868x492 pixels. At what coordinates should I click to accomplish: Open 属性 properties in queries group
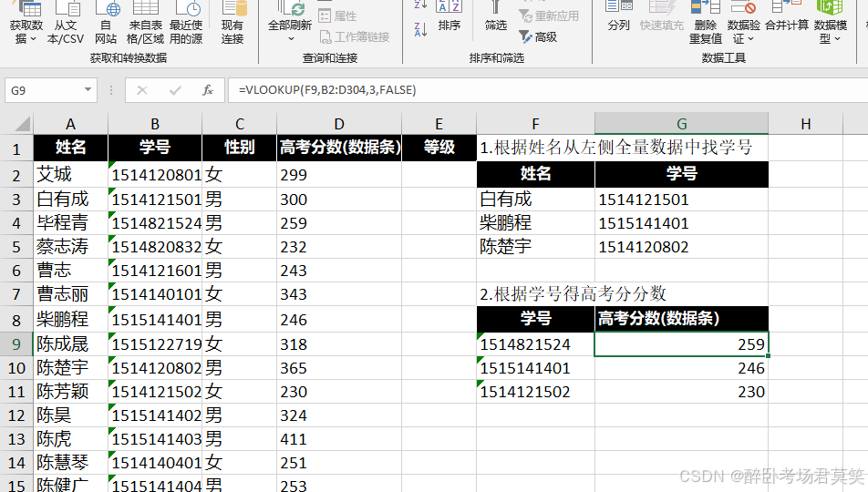pos(338,16)
